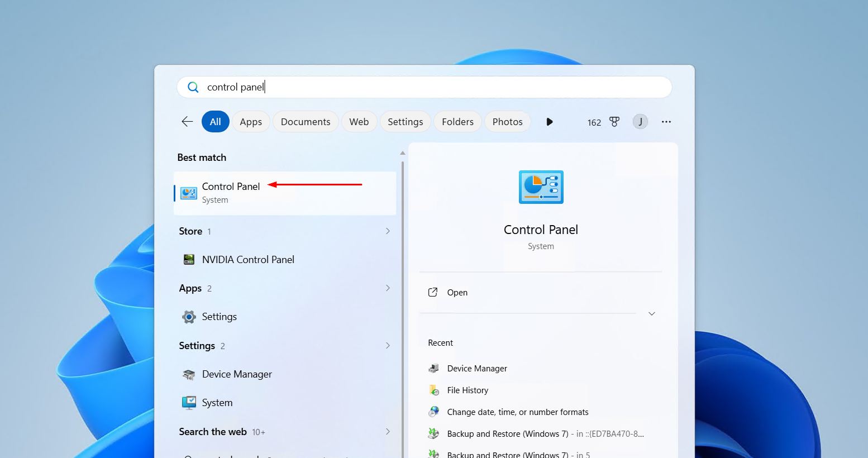Expand the Store results chevron
Viewport: 868px width, 458px height.
[x=388, y=231]
